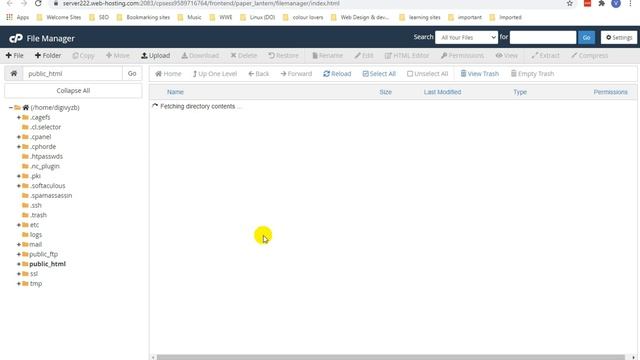The height and width of the screenshot is (360, 640).
Task: Expand the .pki folder
Action: [x=19, y=176]
